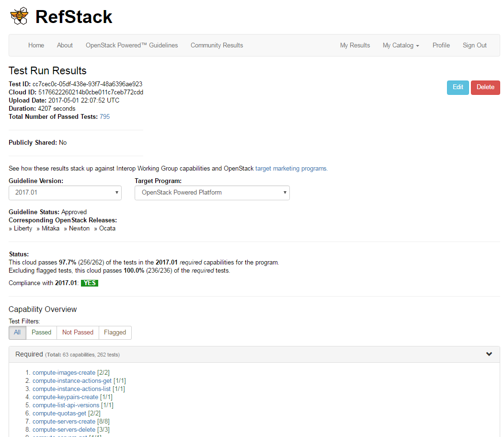Open My Results

click(355, 46)
